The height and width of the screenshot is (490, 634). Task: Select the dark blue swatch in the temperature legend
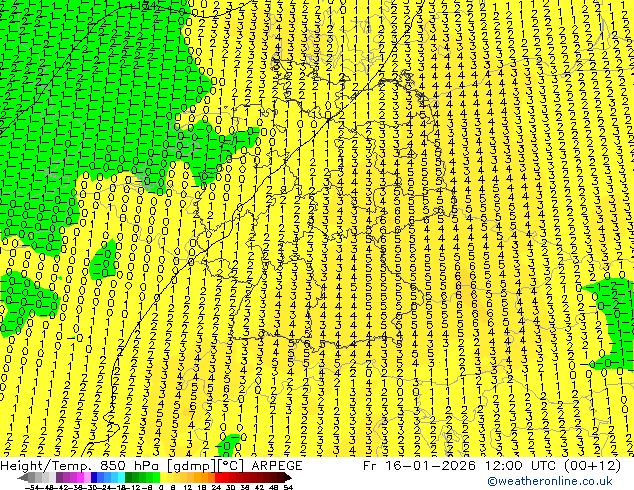(94, 477)
